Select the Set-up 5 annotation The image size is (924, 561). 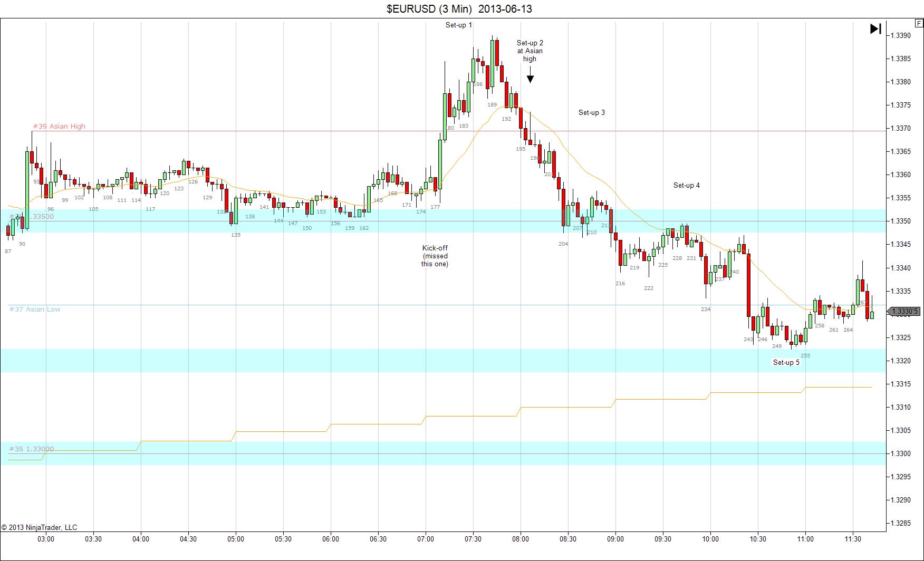point(786,362)
